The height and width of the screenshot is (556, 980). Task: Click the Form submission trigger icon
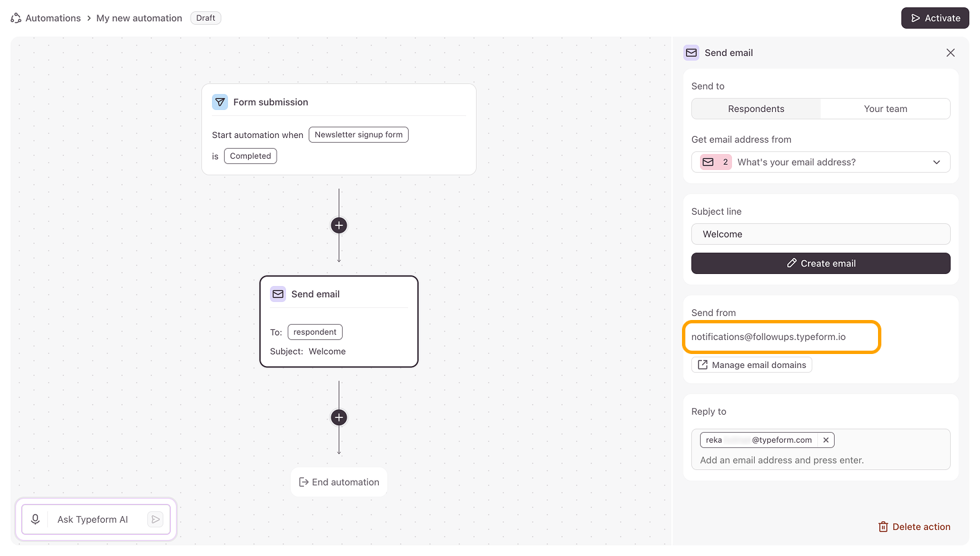pos(220,102)
